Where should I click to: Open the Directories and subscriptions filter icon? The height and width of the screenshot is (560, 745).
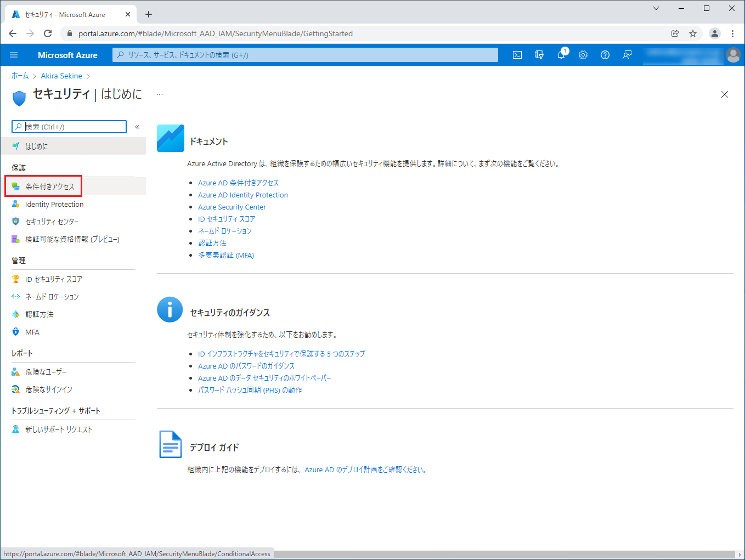point(539,55)
